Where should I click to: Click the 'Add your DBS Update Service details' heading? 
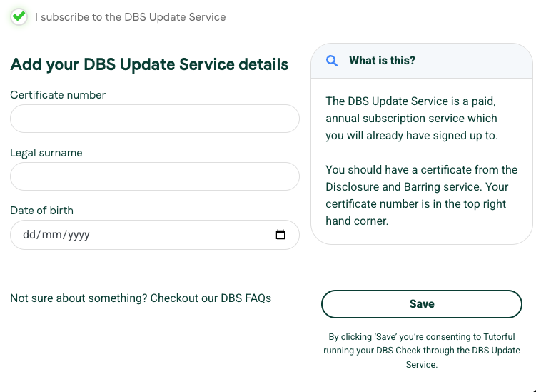click(x=149, y=64)
